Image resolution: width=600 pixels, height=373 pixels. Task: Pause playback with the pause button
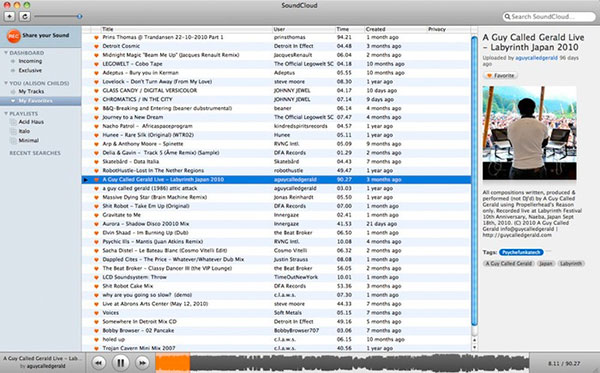click(x=120, y=362)
